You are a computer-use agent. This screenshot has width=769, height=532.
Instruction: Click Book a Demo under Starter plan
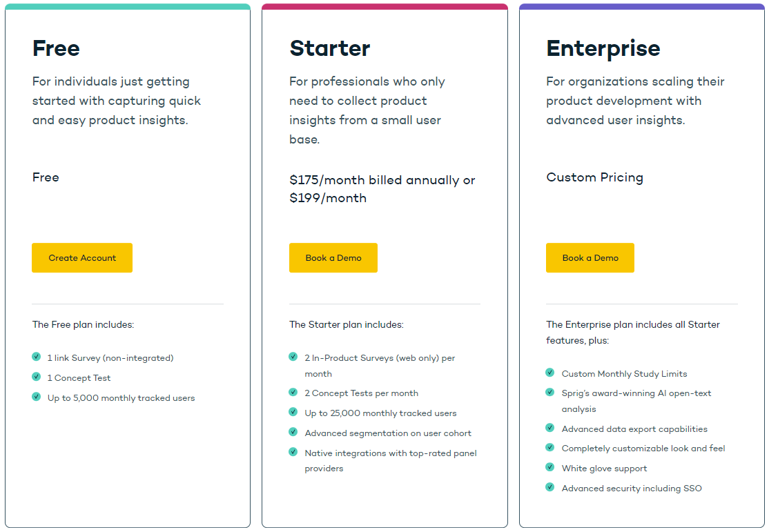point(333,257)
